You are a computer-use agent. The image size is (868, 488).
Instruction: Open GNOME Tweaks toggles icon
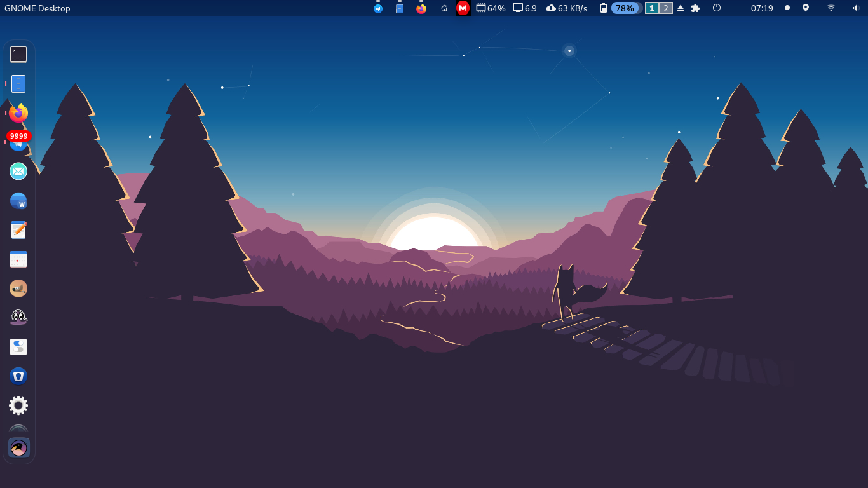tap(18, 347)
